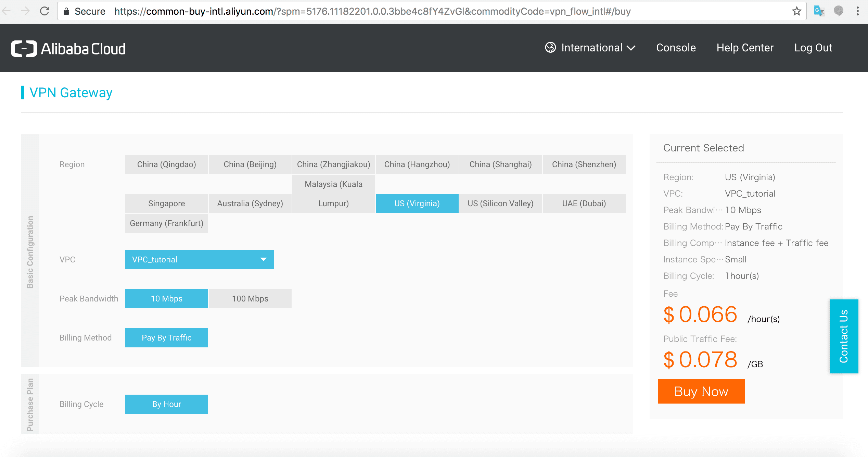
Task: Click the browser back arrow
Action: point(7,11)
